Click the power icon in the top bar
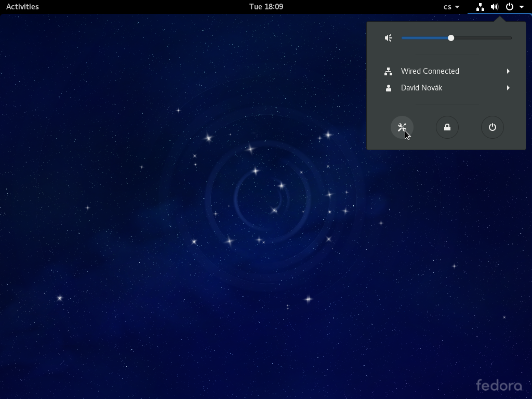This screenshot has height=399, width=532. [510, 7]
